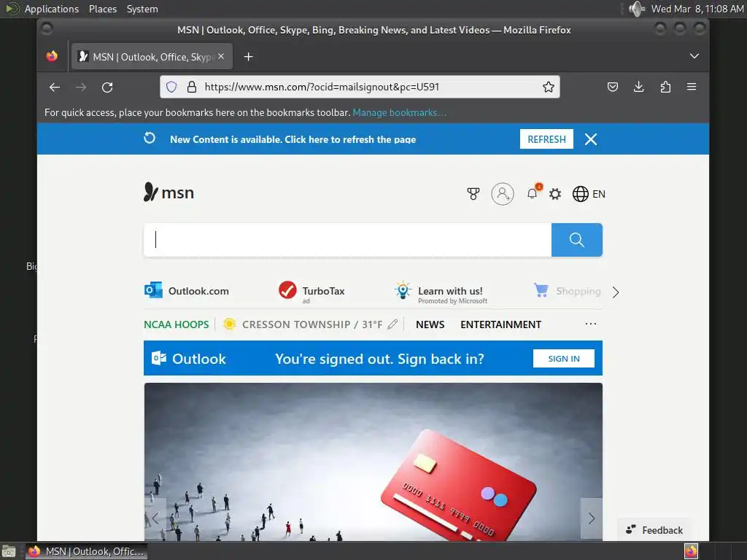This screenshot has height=560, width=747.
Task: Click the SIGN IN button
Action: (x=564, y=359)
